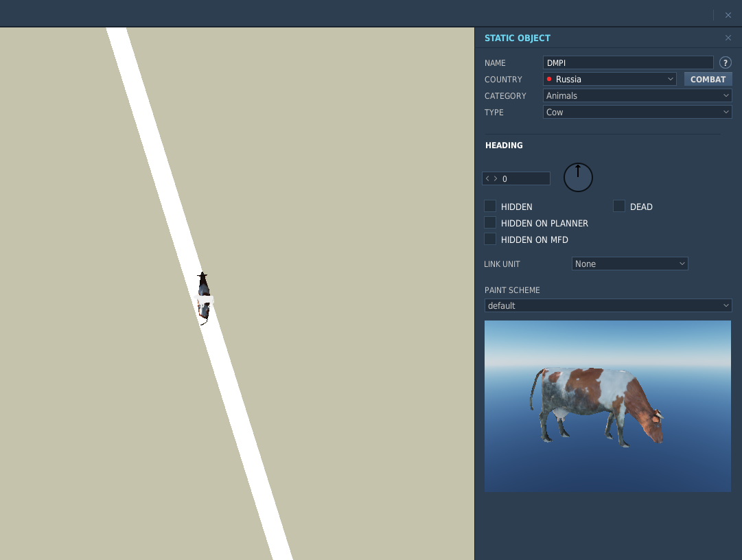Click the cow preview image

[607, 406]
